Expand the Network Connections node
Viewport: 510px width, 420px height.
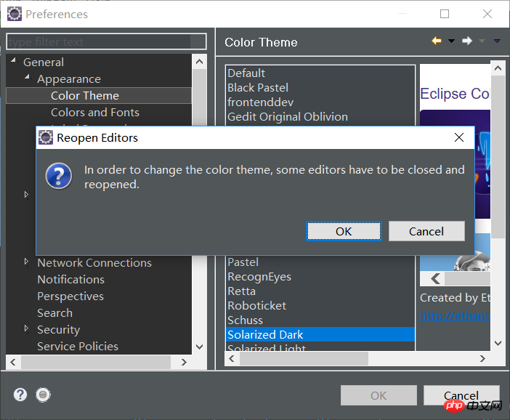pos(26,262)
